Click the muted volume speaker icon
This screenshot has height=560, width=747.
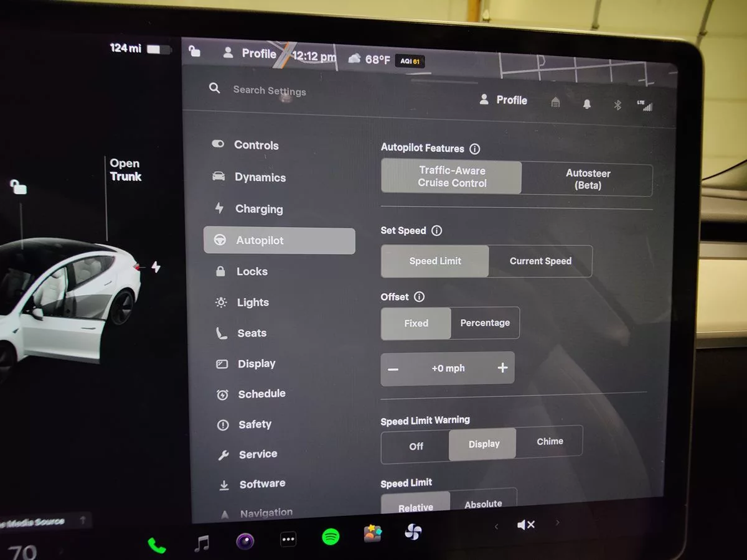pyautogui.click(x=525, y=525)
